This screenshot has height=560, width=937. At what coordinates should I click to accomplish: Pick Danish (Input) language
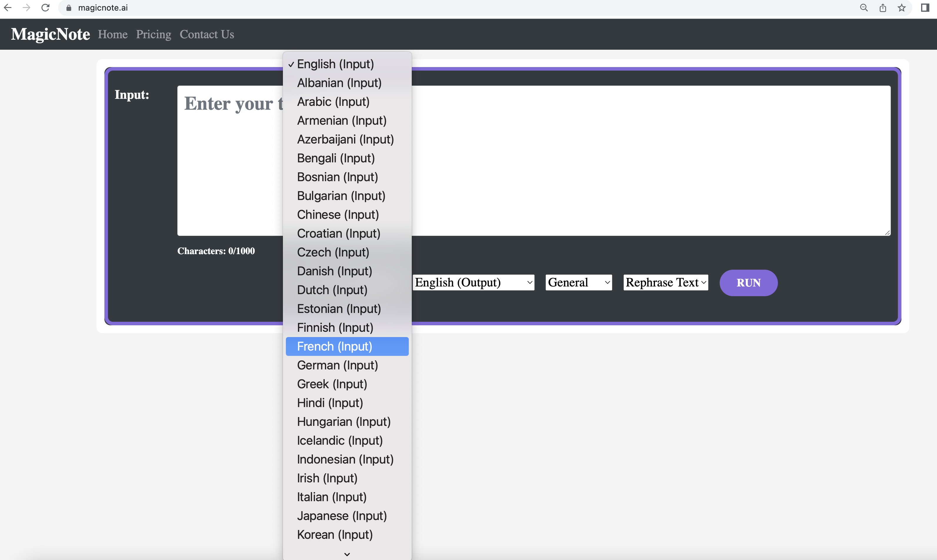[347, 271]
